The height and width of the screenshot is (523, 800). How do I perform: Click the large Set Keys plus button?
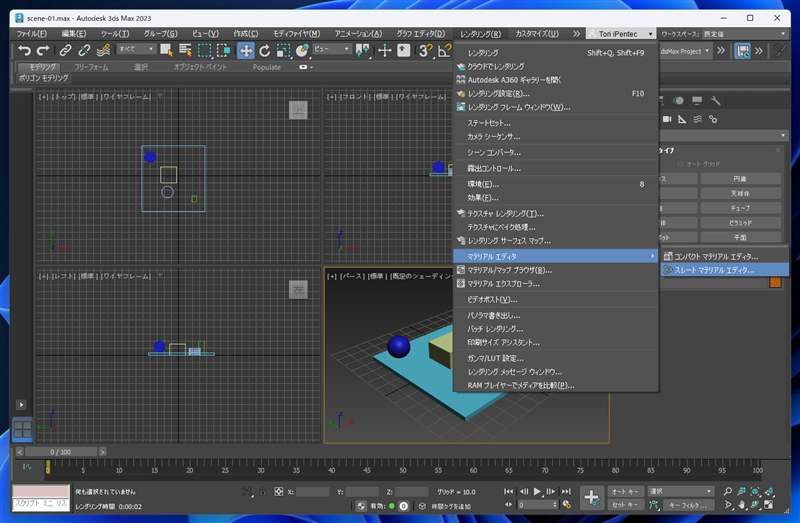[x=591, y=497]
